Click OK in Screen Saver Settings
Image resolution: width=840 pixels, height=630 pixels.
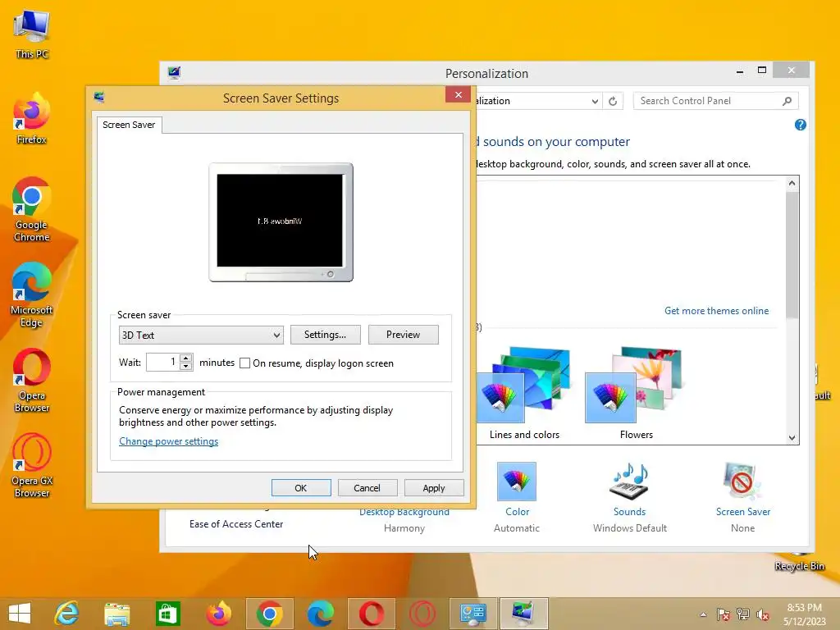(x=301, y=488)
